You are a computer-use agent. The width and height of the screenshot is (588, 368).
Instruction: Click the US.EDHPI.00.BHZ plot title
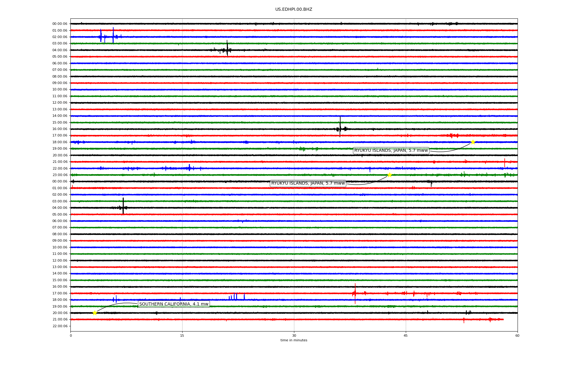[x=293, y=10]
